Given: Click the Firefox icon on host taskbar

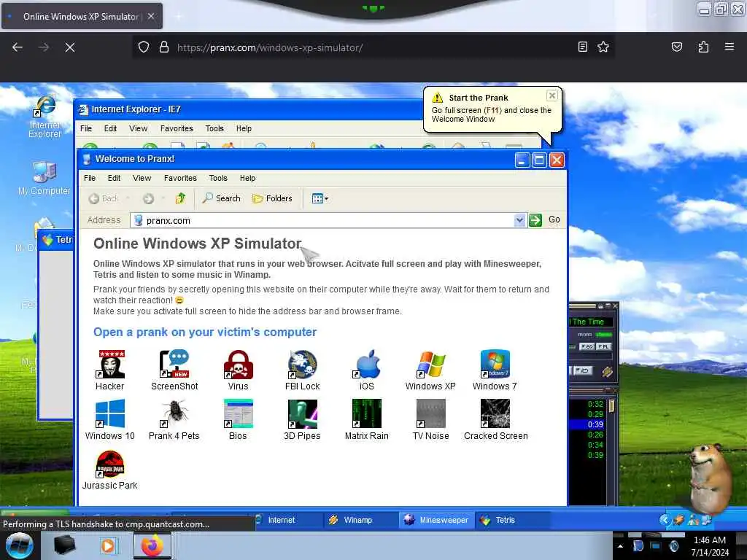Looking at the screenshot, I should pyautogui.click(x=152, y=545).
